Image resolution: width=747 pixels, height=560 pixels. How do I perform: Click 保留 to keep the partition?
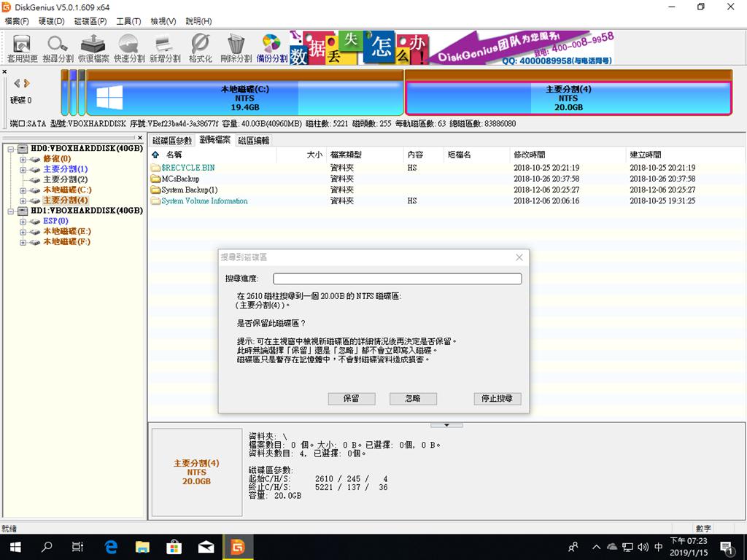352,399
